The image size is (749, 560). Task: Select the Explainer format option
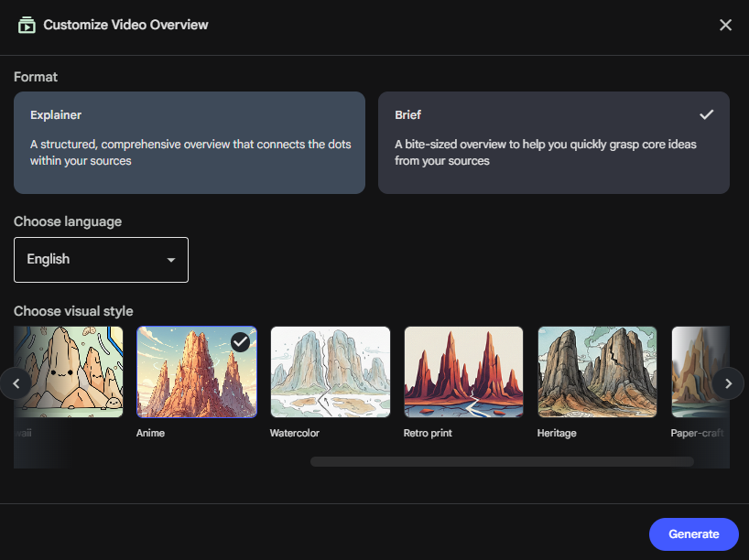[189, 142]
